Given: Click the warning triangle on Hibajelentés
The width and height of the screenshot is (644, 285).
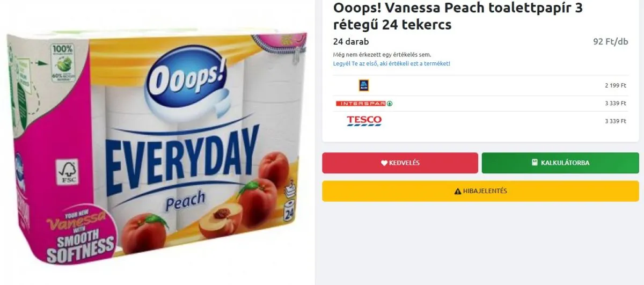Looking at the screenshot, I should coord(458,191).
